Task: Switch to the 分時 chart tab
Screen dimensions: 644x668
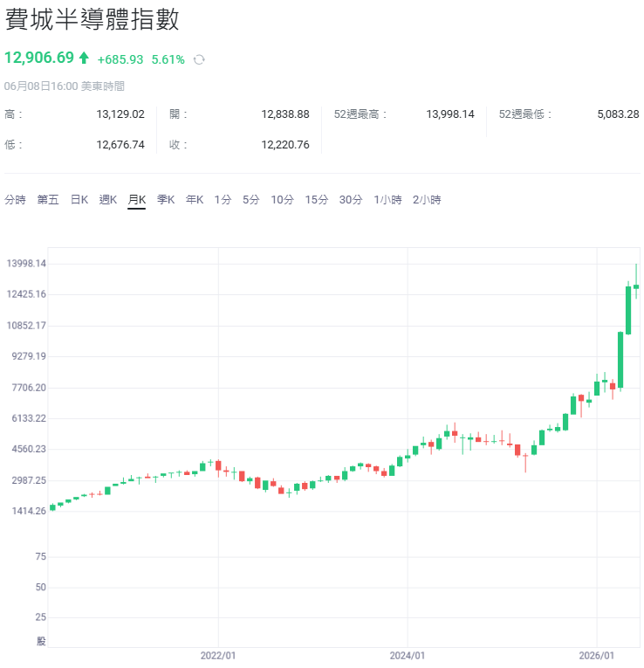Action: pyautogui.click(x=15, y=199)
